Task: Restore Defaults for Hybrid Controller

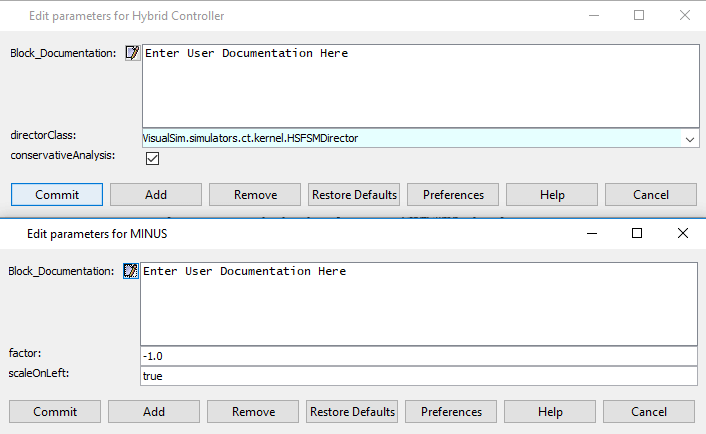Action: pos(354,195)
